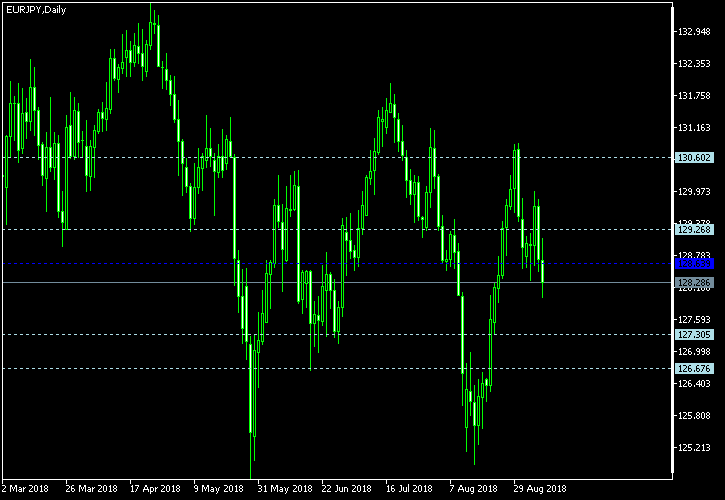Click the 31 May 2018 date label
Image resolution: width=725 pixels, height=500 pixels.
(284, 489)
